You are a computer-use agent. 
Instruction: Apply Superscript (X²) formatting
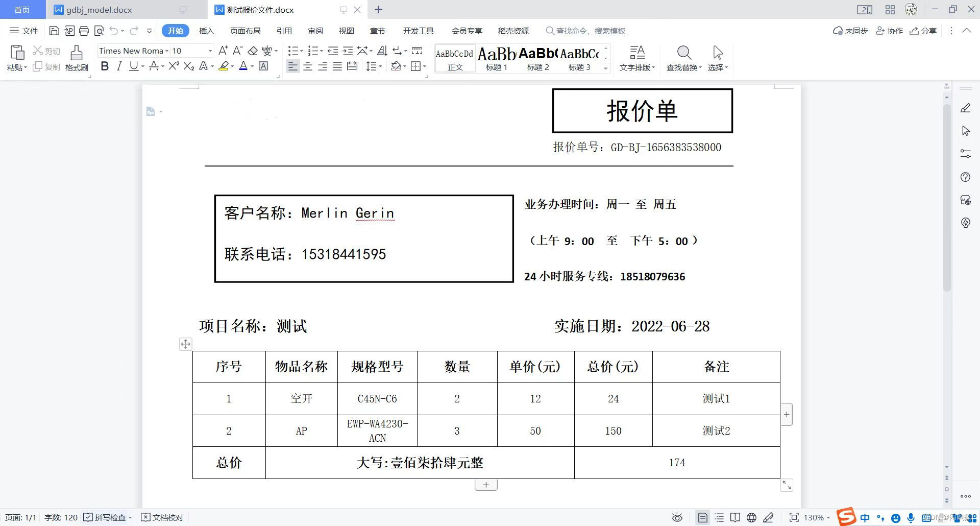[x=174, y=66]
